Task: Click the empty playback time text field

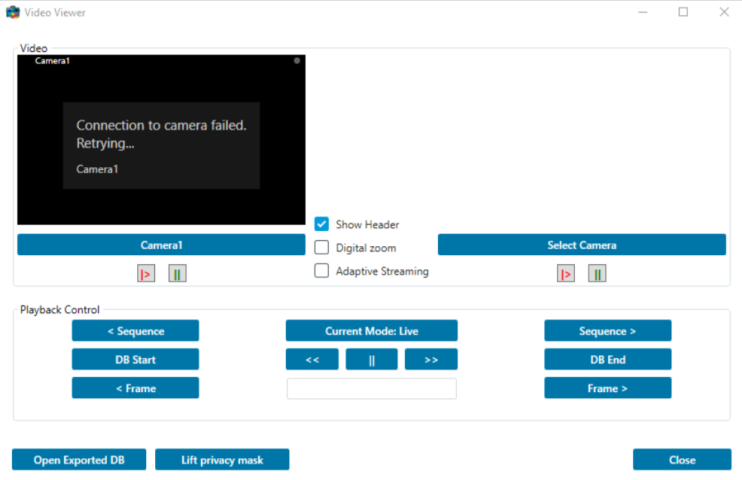Action: [x=371, y=389]
